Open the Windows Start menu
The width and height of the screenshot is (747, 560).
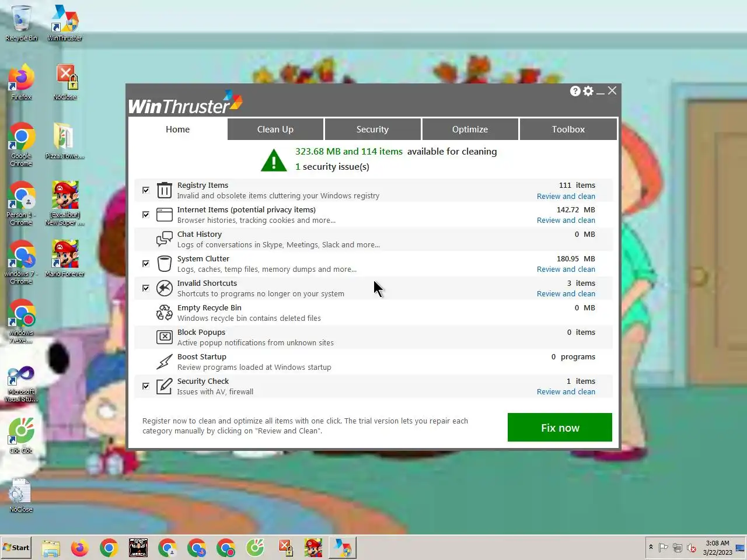[x=16, y=548]
